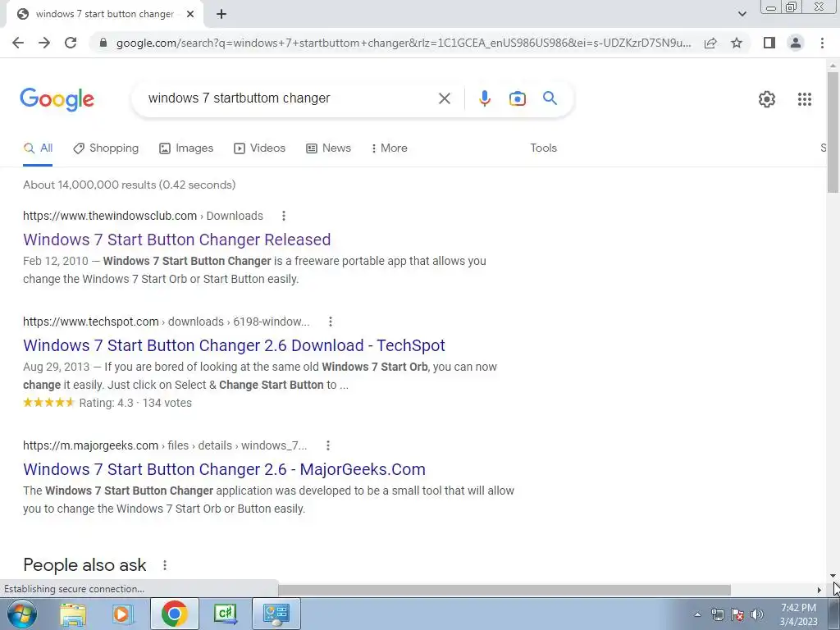840x630 pixels.
Task: Open a new browser tab
Action: click(221, 14)
